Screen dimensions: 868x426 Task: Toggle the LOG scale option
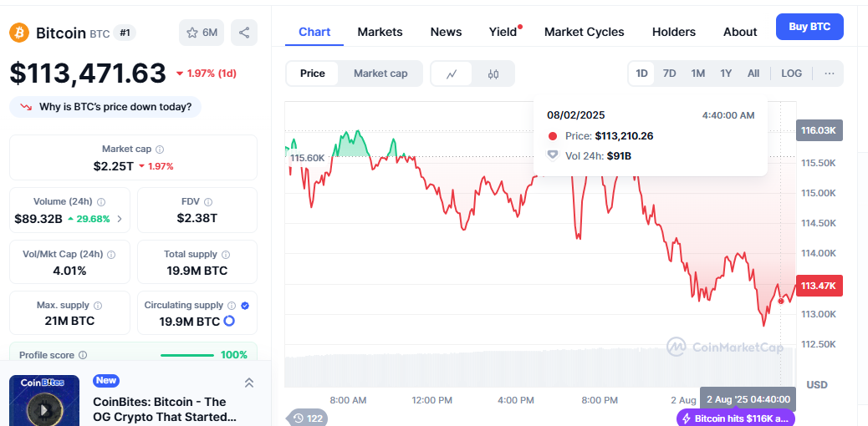click(791, 74)
